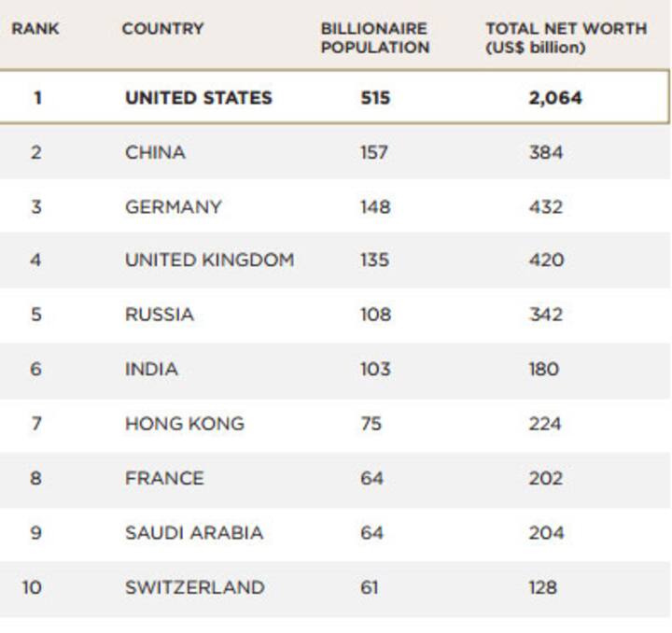This screenshot has height=633, width=672.
Task: Click the INDIA country cell
Action: click(151, 369)
